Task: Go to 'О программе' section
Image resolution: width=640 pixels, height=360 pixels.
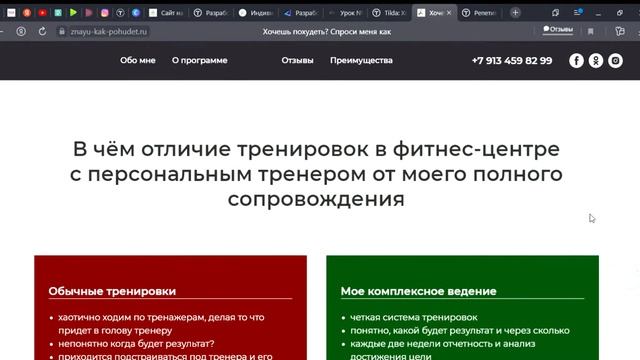Action: (200, 60)
